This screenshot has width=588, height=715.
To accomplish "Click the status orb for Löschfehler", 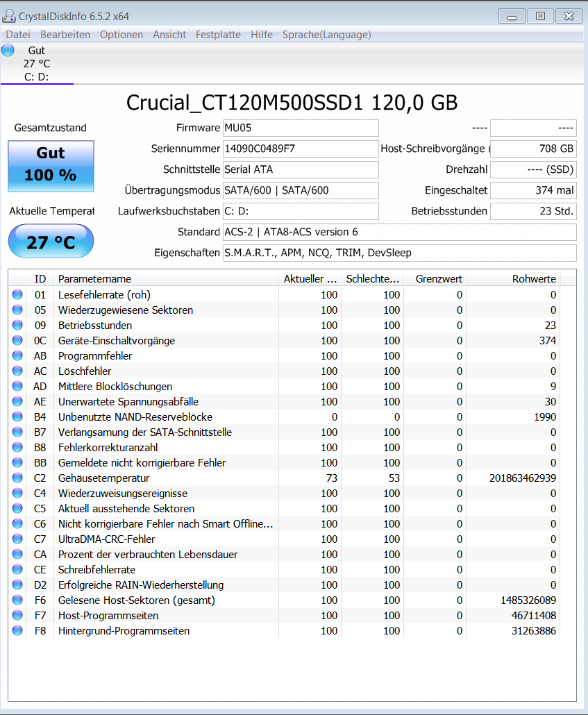I will (x=17, y=371).
